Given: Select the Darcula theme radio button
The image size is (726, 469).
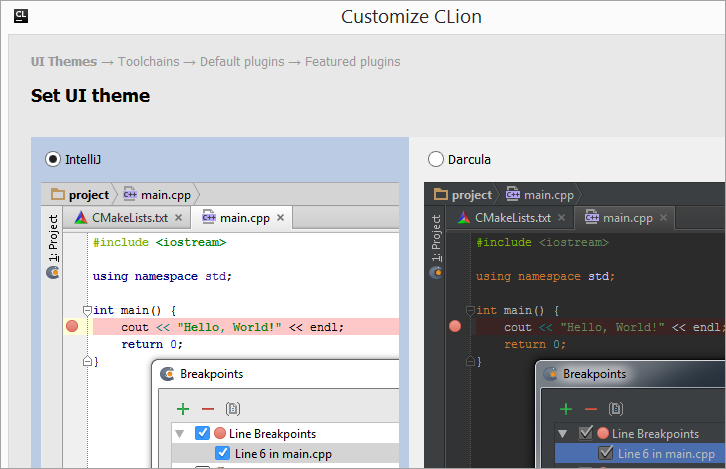Looking at the screenshot, I should click(x=435, y=159).
